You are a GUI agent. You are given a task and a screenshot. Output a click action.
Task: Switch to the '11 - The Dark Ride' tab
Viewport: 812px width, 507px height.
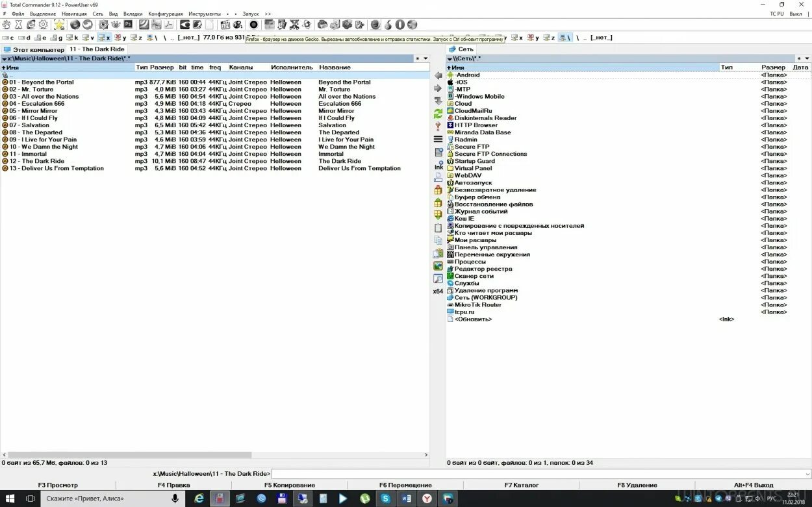(x=97, y=49)
